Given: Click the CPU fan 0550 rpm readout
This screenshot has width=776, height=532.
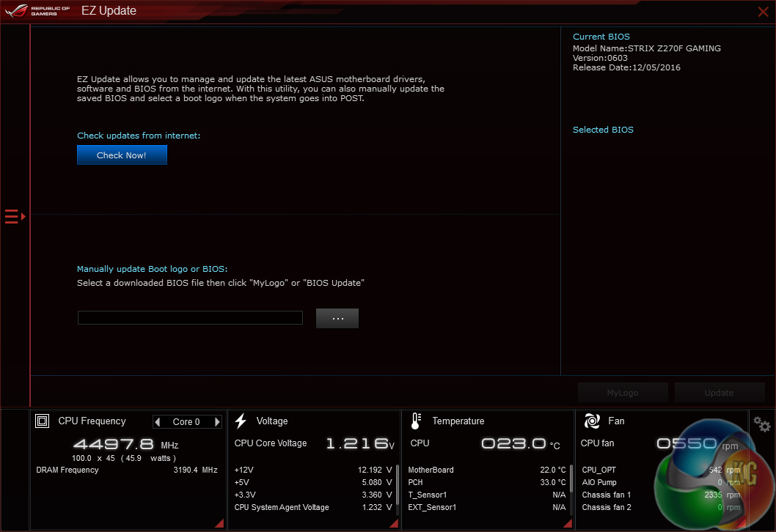Looking at the screenshot, I should click(698, 443).
